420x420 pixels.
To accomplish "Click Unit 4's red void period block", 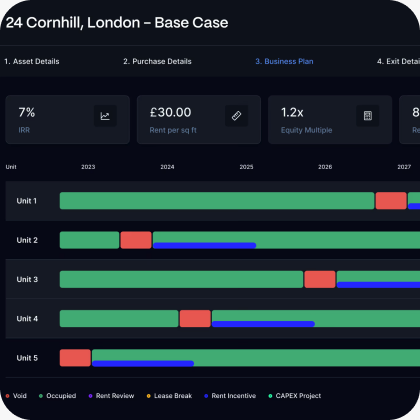I will (195, 319).
